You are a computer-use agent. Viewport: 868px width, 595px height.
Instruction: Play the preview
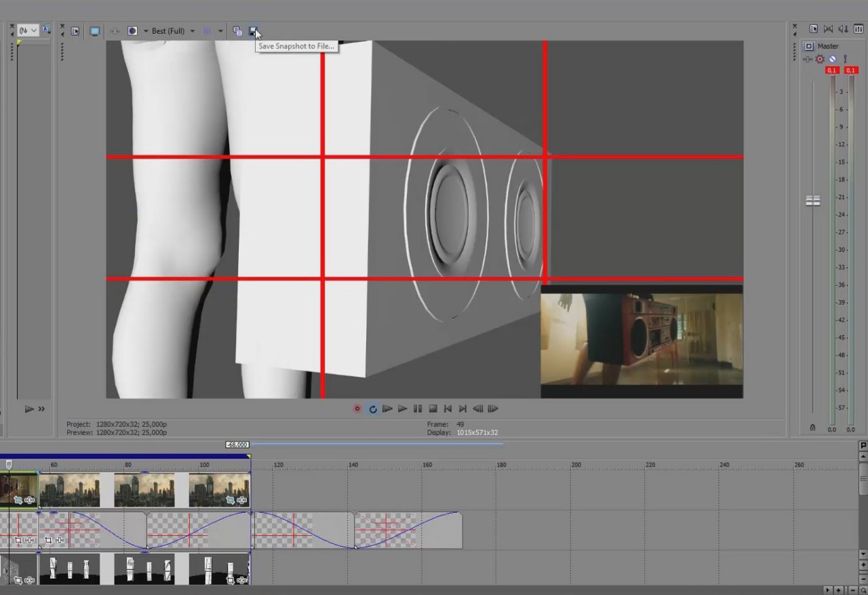pos(403,409)
